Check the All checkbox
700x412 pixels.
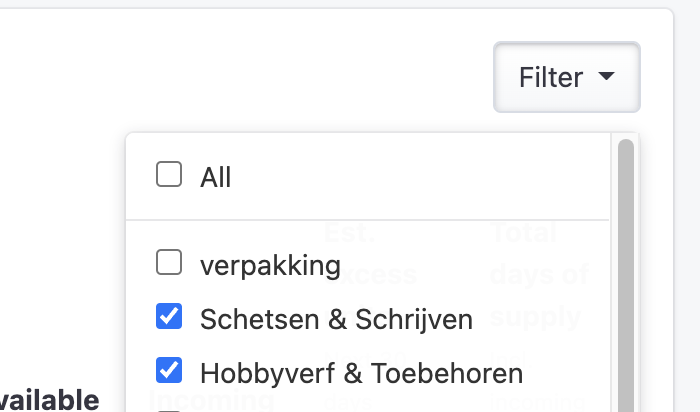pyautogui.click(x=169, y=174)
